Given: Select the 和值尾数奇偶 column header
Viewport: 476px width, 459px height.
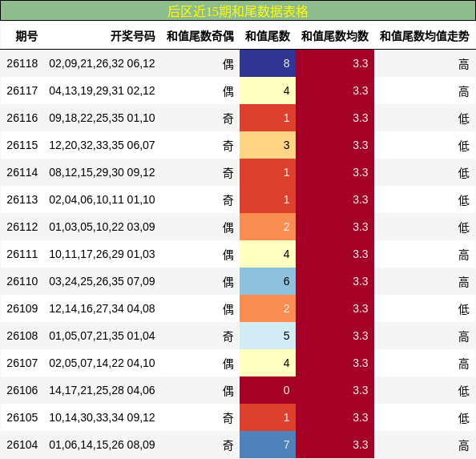Looking at the screenshot, I should (200, 36).
